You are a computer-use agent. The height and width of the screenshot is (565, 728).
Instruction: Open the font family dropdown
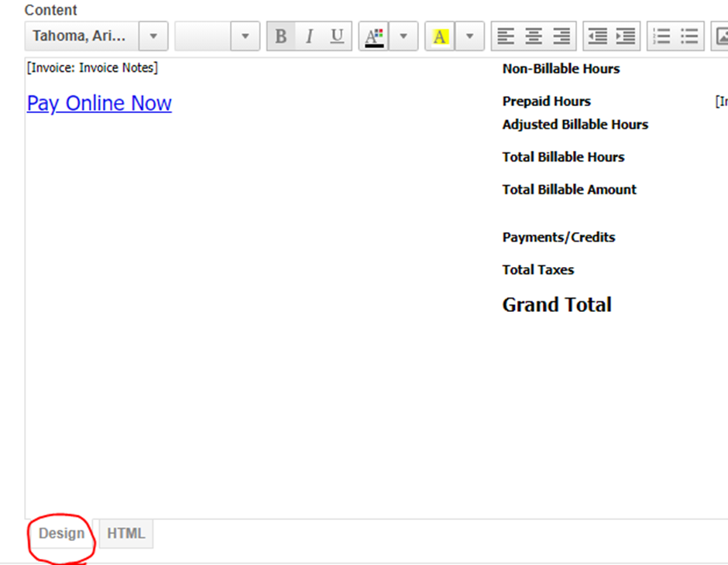(x=153, y=36)
